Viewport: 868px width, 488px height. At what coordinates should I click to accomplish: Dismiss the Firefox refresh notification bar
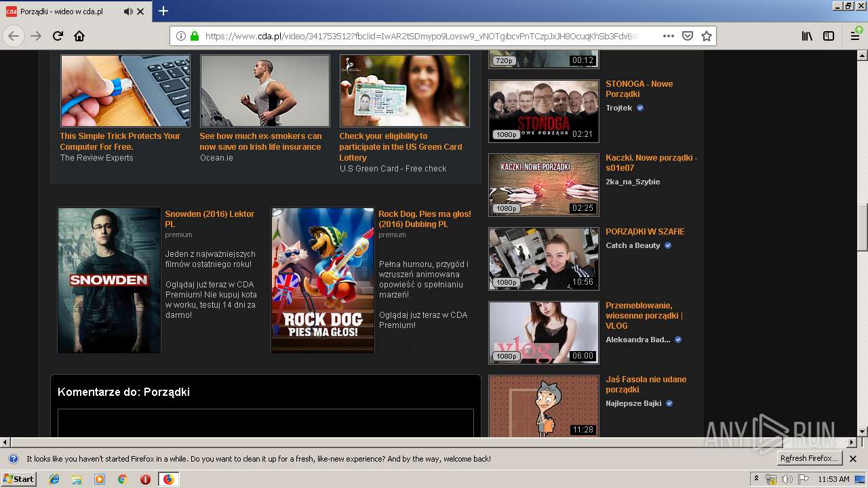click(x=853, y=459)
